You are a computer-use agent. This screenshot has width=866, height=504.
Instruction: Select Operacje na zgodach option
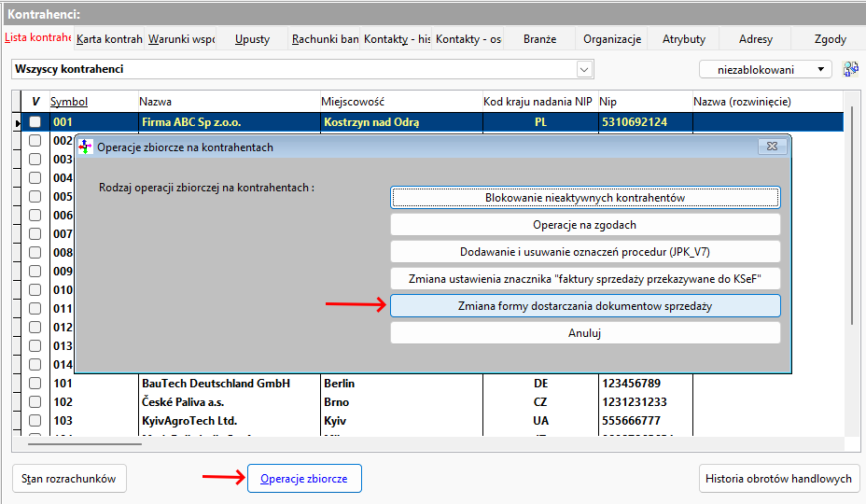click(x=585, y=225)
